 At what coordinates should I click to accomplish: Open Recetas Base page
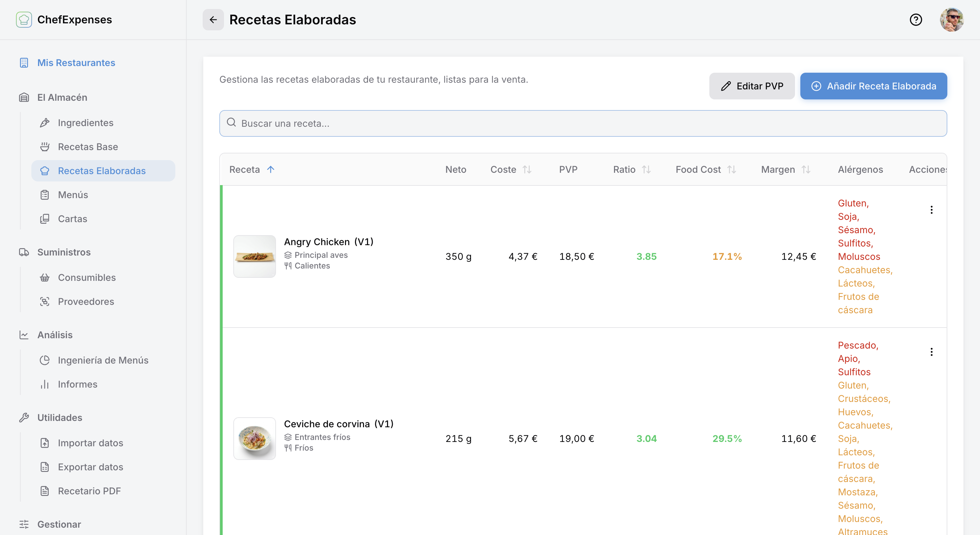click(88, 147)
